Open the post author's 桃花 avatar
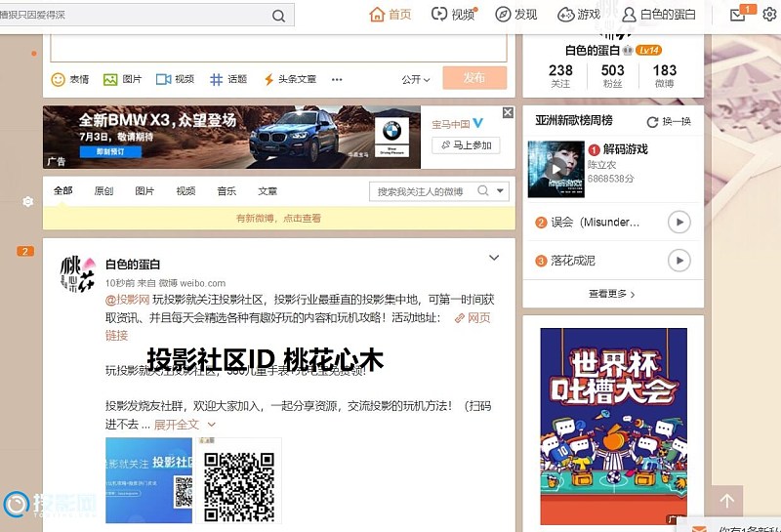This screenshot has height=532, width=781. [78, 274]
